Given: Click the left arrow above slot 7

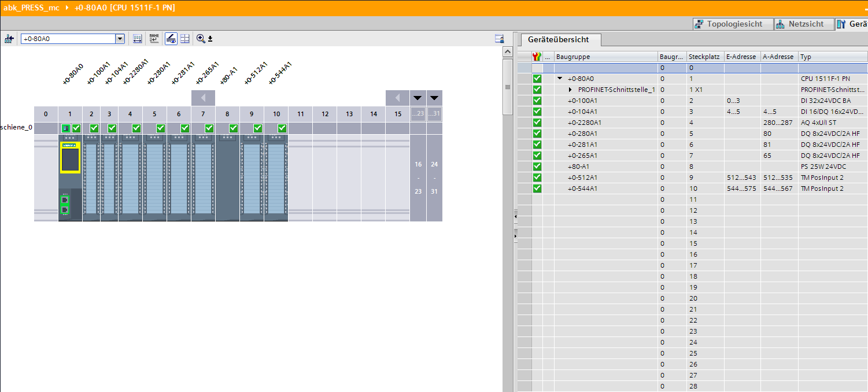Looking at the screenshot, I should [203, 98].
